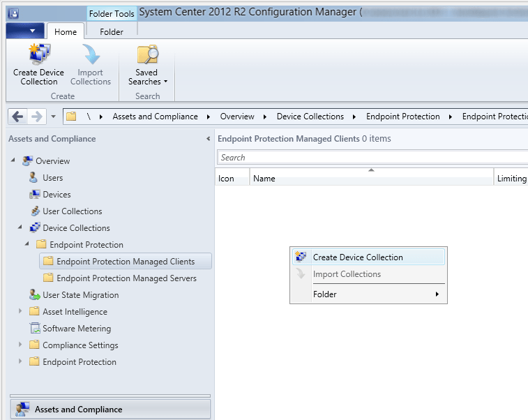Select User Collections in the tree

(72, 211)
